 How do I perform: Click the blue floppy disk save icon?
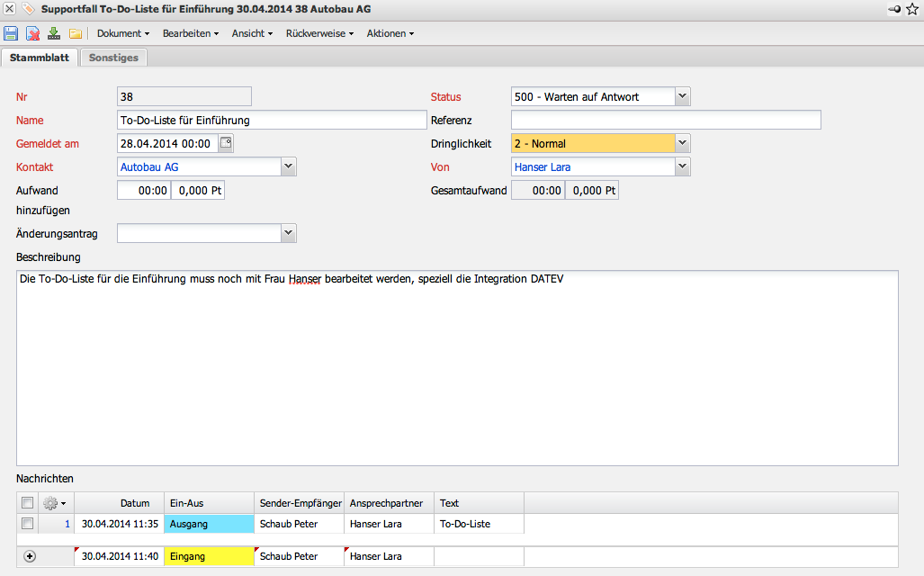click(11, 33)
